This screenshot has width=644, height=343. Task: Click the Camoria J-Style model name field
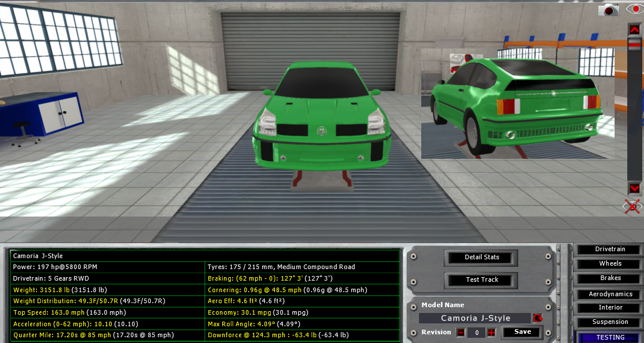(x=475, y=318)
